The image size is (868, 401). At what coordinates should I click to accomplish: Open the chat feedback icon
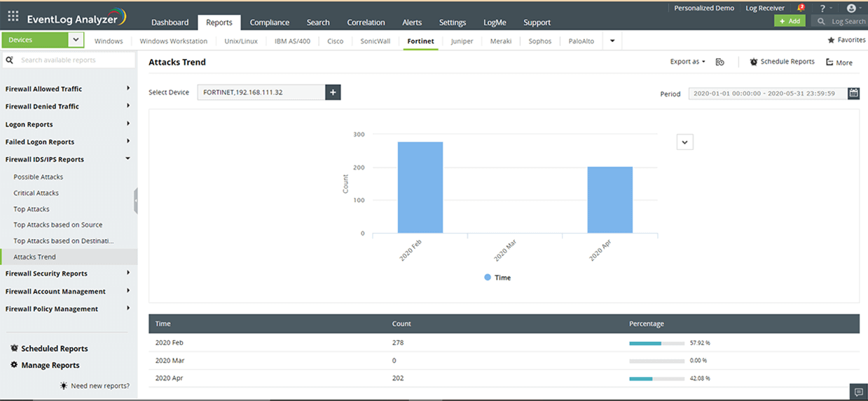857,392
